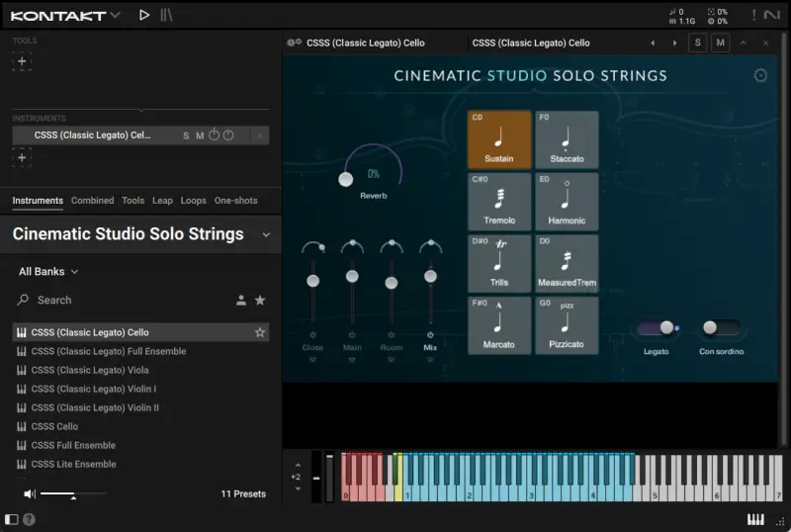The image size is (791, 532).
Task: Select the Tremolo articulation
Action: point(499,202)
